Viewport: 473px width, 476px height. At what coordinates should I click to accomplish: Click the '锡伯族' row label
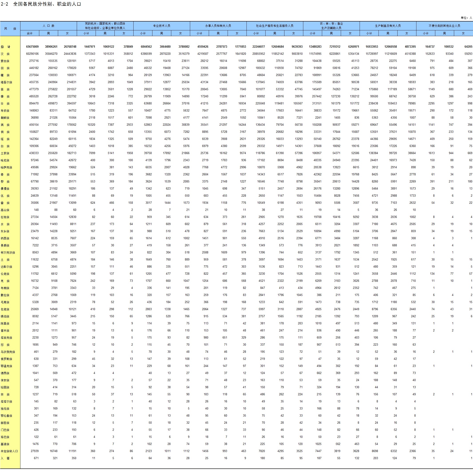5,317
